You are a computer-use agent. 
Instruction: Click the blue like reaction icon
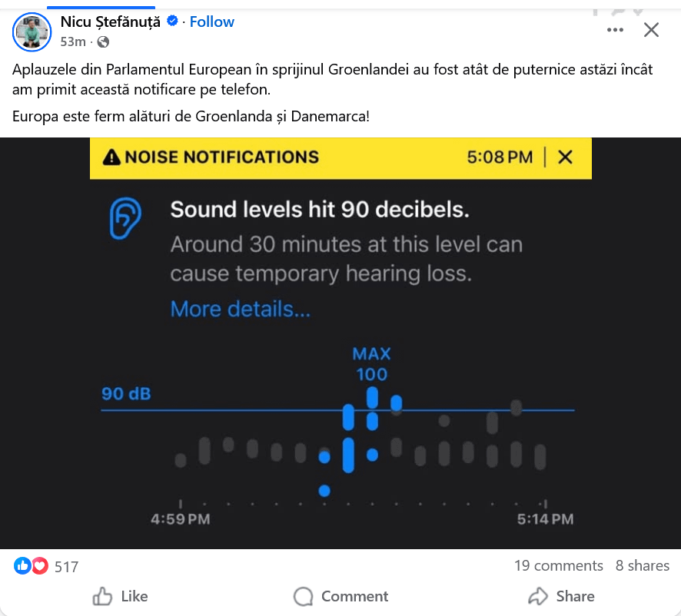pos(22,566)
